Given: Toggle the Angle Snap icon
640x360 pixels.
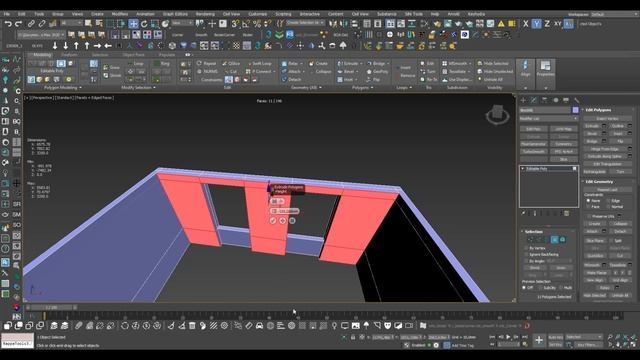Looking at the screenshot, I should (246, 24).
